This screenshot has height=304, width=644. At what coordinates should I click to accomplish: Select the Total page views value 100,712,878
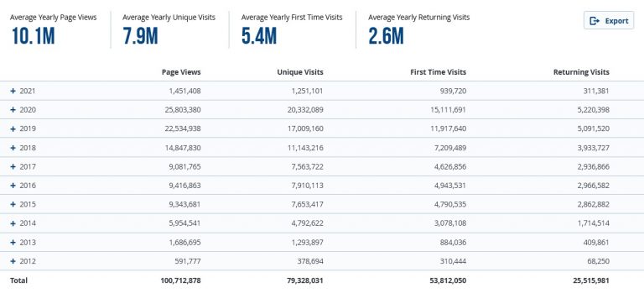click(x=181, y=280)
